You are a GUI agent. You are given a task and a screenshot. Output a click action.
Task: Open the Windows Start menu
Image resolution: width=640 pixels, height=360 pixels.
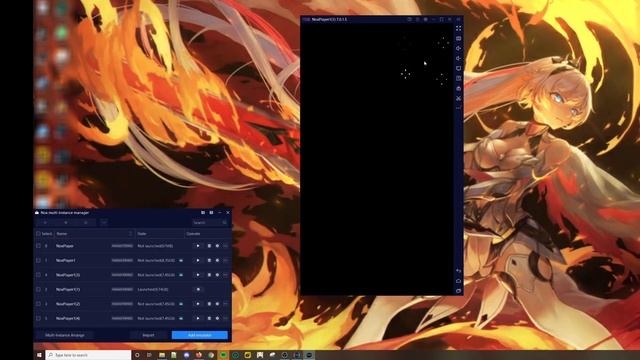point(39,355)
